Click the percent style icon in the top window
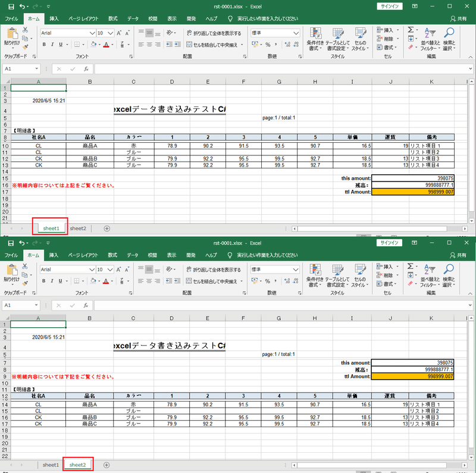The width and height of the screenshot is (476, 473). 268,45
